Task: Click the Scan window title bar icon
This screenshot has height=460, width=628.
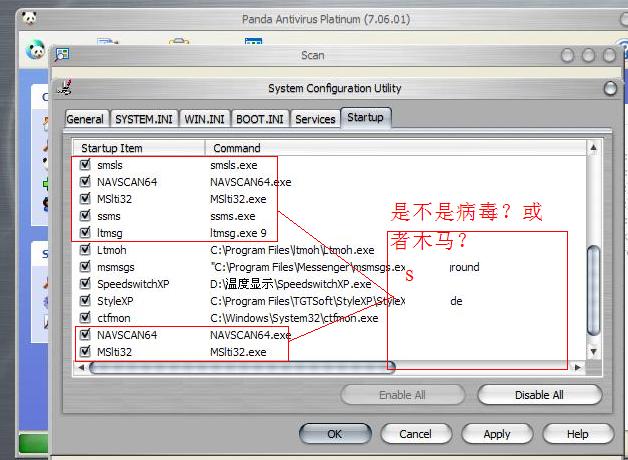Action: (62, 54)
